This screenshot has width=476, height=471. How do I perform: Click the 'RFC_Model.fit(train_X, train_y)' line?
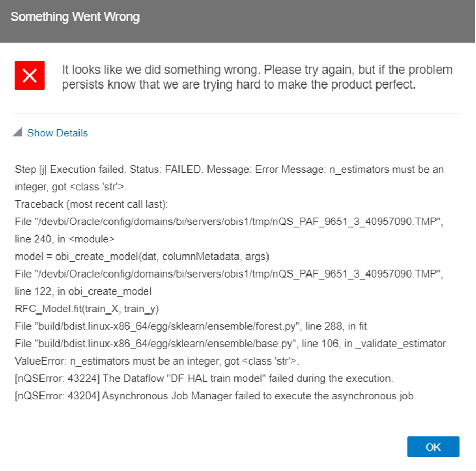tap(87, 309)
